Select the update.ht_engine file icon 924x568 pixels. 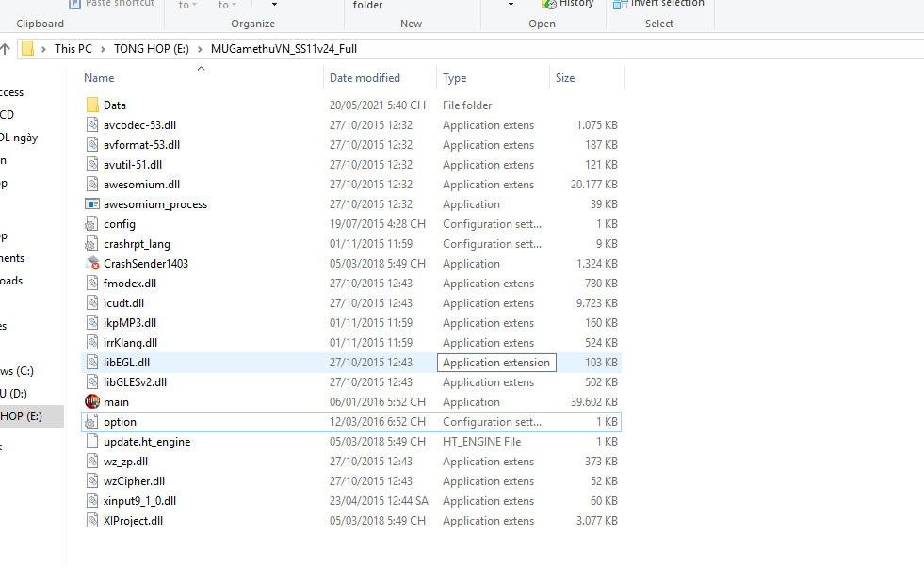(x=92, y=442)
